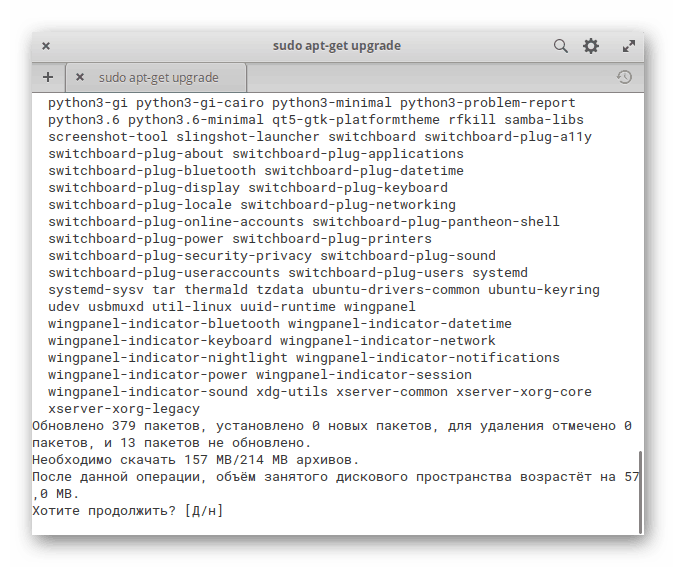Close the 'sudo apt-get upgrade' tab
Viewport: 676px width, 567px height.
click(x=80, y=77)
